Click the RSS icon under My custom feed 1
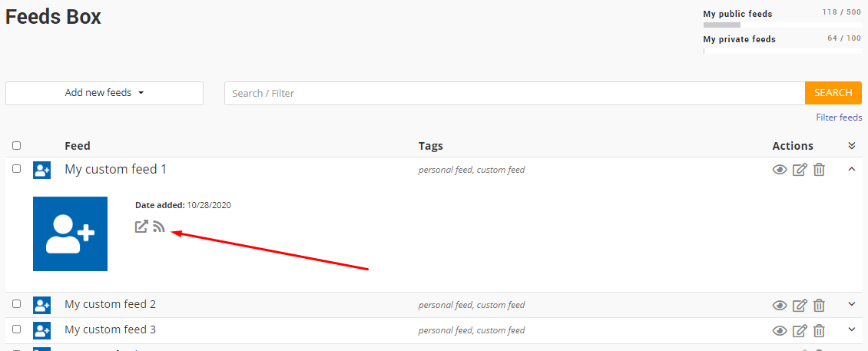The image size is (868, 351). tap(160, 227)
